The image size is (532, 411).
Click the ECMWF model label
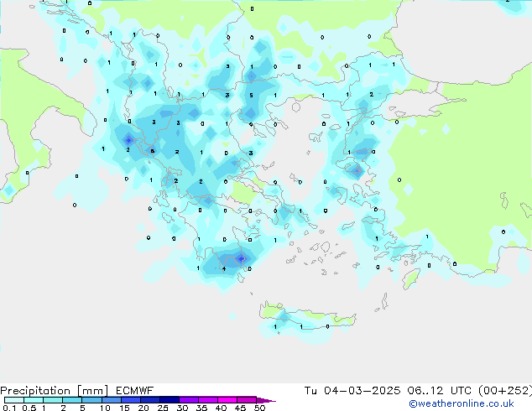coord(135,391)
